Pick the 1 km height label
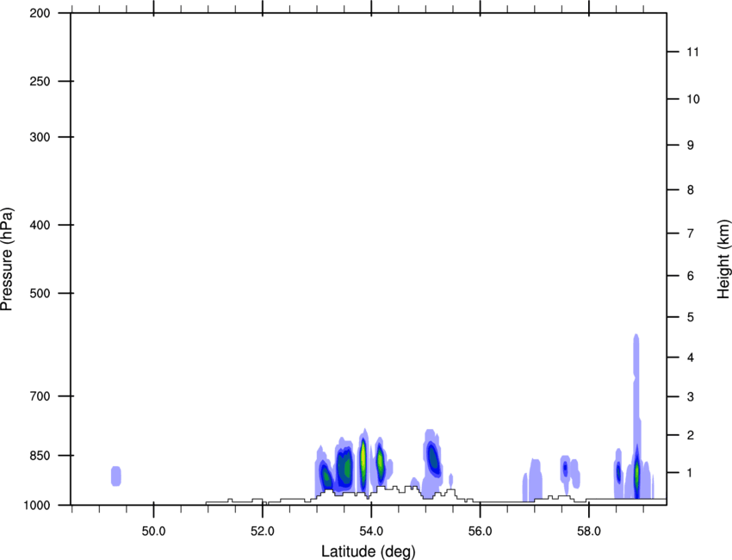Screen dimensions: 732x560 (x=691, y=473)
